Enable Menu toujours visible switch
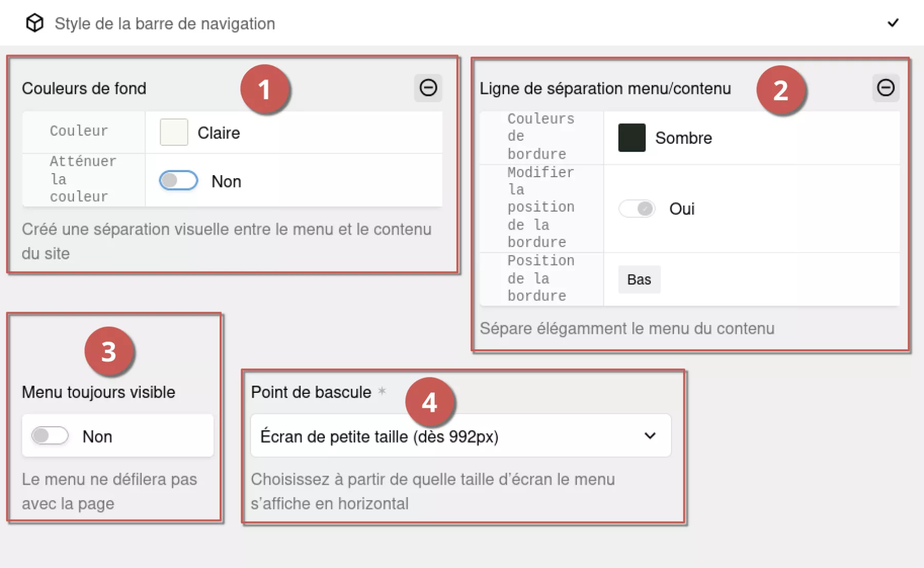 click(x=50, y=436)
